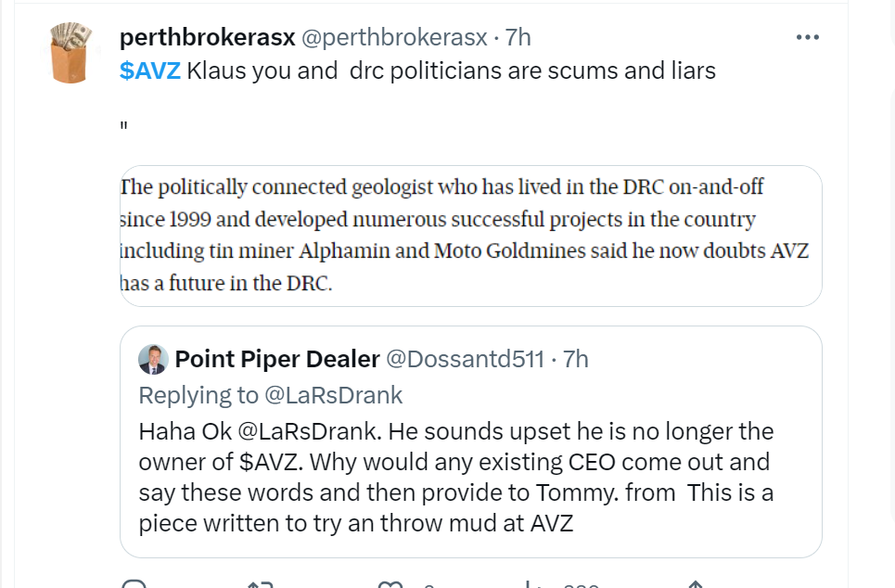Click the share icon below the tweet
The height and width of the screenshot is (588, 895).
click(x=695, y=584)
